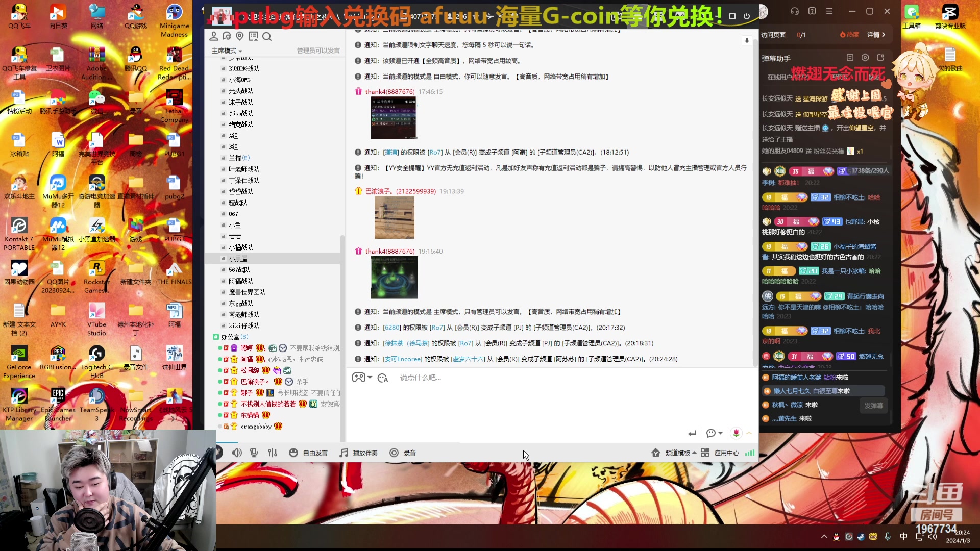
Task: Open Red Dead Redemption desktop icon
Action: 174,64
